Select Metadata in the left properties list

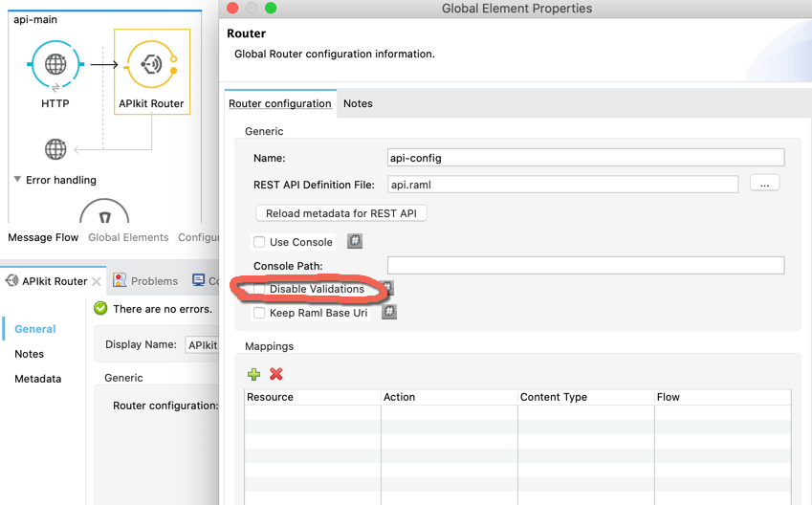[37, 379]
